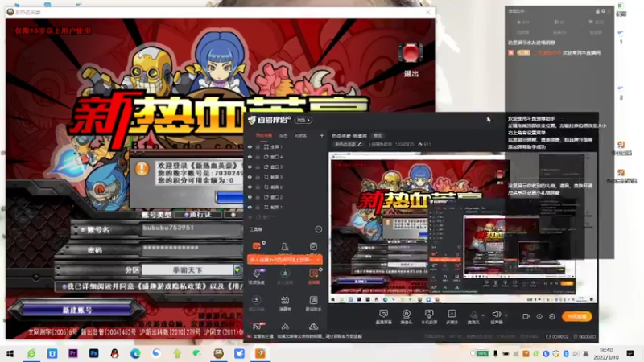Click the 歌词助手 lyrics helper tool icon
The height and width of the screenshot is (362, 644).
[313, 301]
